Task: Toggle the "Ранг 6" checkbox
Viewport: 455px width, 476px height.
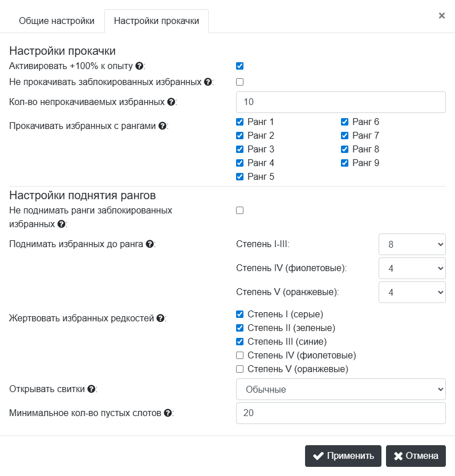Action: 345,122
